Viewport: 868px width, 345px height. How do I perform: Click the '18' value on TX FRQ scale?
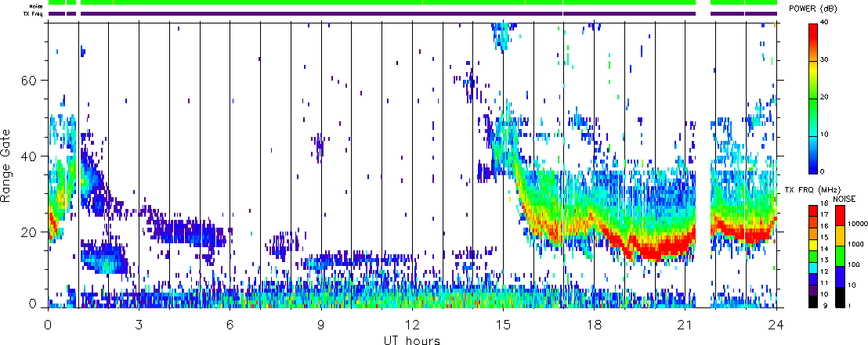click(x=823, y=204)
